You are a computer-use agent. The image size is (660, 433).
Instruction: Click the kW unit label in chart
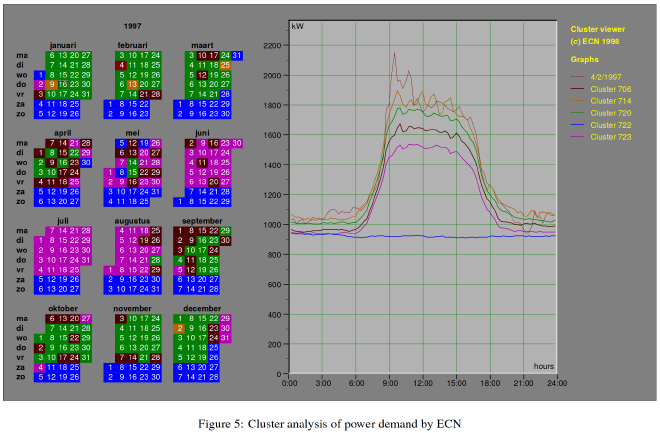coord(297,27)
